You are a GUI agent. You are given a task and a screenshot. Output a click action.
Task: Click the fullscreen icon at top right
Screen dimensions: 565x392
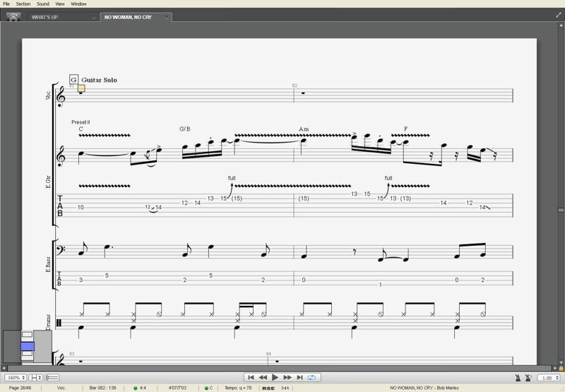559,15
